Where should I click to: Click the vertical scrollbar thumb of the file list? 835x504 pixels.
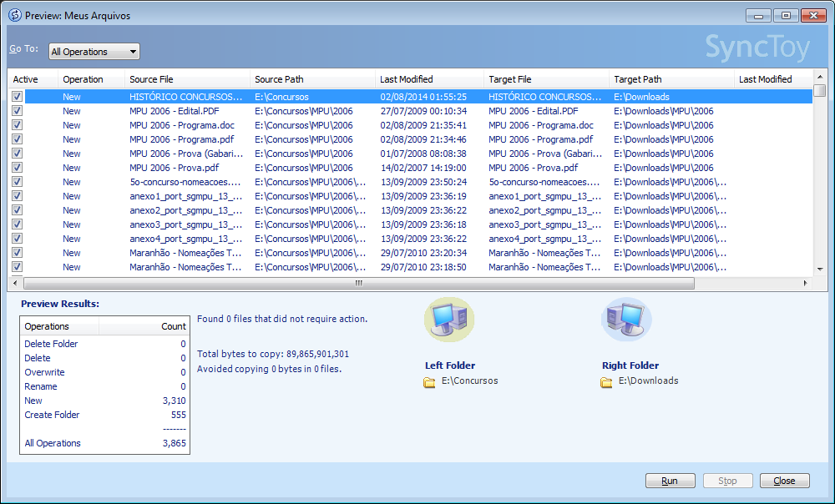tap(820, 90)
